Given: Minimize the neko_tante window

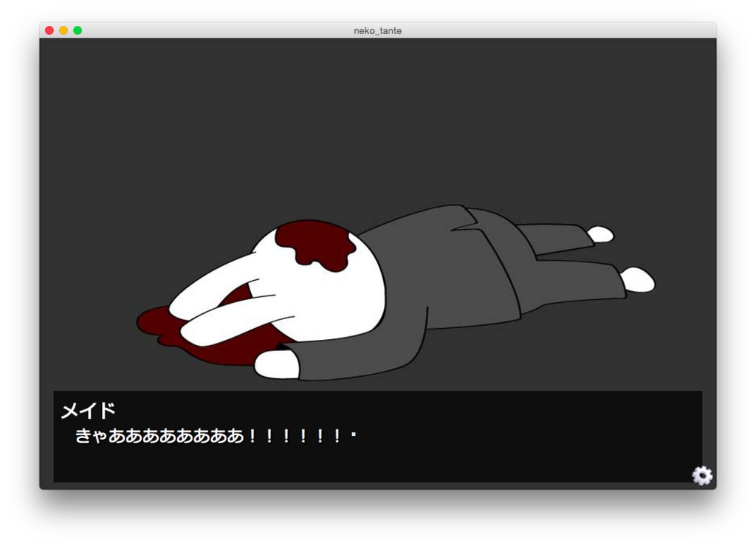Looking at the screenshot, I should pyautogui.click(x=63, y=30).
